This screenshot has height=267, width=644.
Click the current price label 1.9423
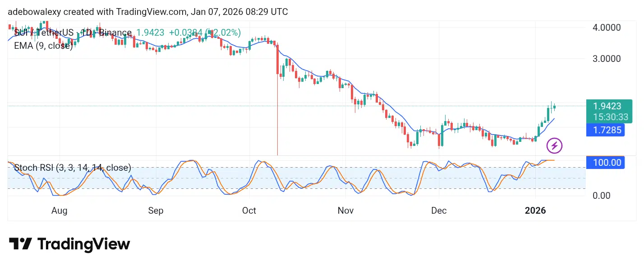607,107
